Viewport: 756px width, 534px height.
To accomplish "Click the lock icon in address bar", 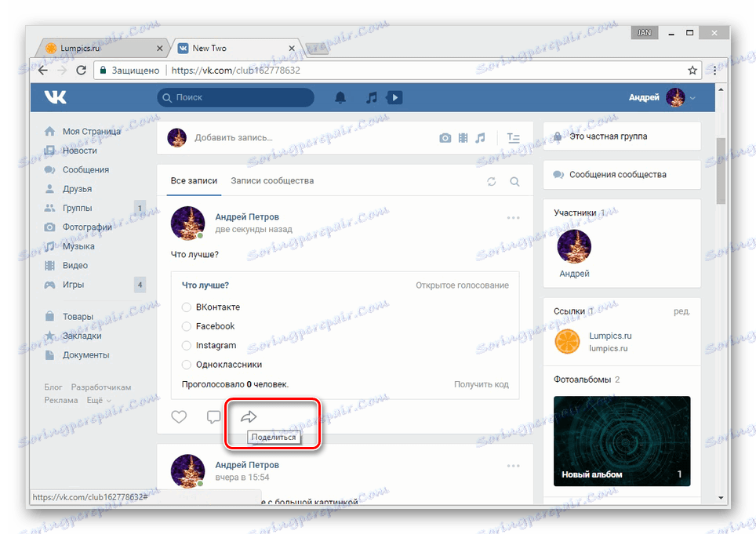I will tap(103, 71).
